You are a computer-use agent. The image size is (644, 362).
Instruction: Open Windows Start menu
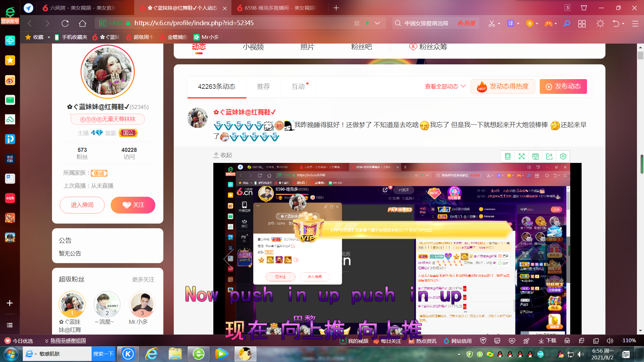[x=11, y=354]
